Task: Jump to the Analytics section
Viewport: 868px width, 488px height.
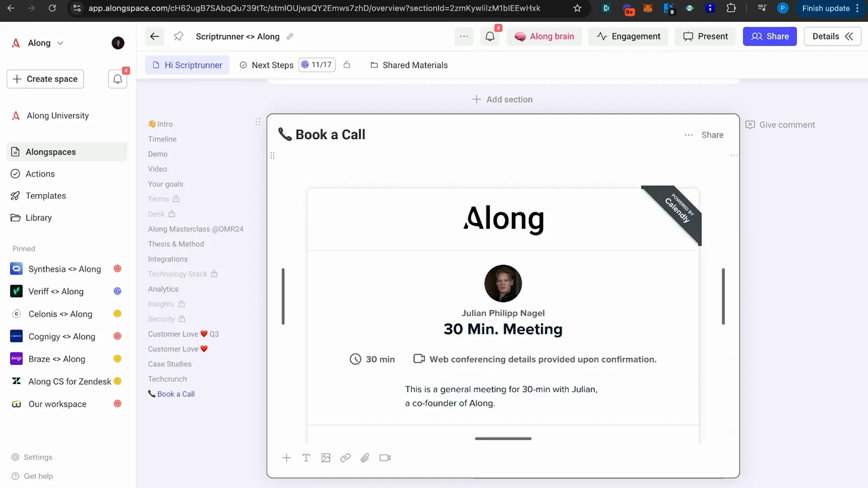Action: click(x=163, y=289)
